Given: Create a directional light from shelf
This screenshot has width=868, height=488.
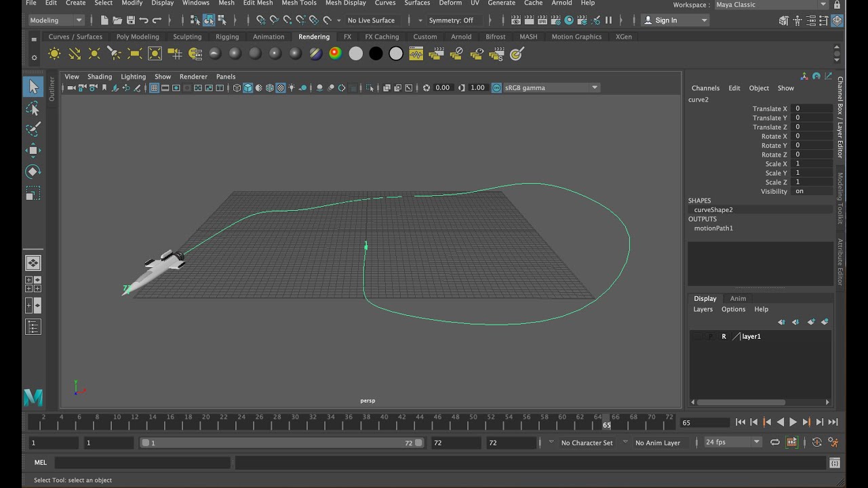Looking at the screenshot, I should click(x=75, y=54).
